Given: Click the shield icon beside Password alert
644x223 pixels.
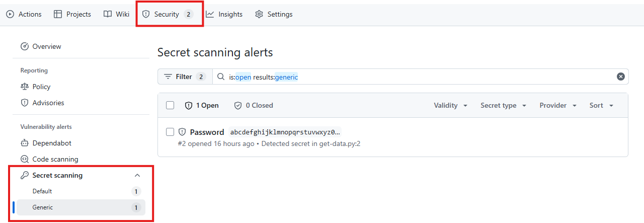Looking at the screenshot, I should click(x=182, y=132).
